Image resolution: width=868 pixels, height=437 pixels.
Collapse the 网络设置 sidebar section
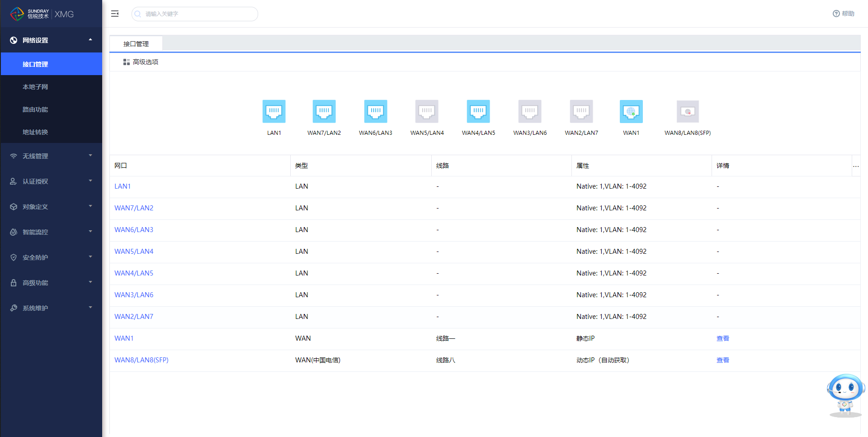(51, 40)
